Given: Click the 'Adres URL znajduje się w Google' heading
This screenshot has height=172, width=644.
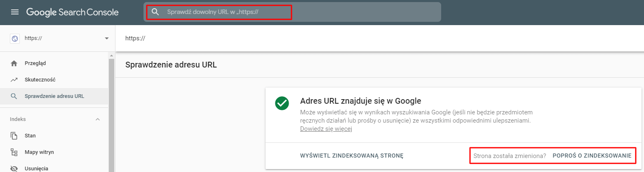Looking at the screenshot, I should tap(360, 101).
